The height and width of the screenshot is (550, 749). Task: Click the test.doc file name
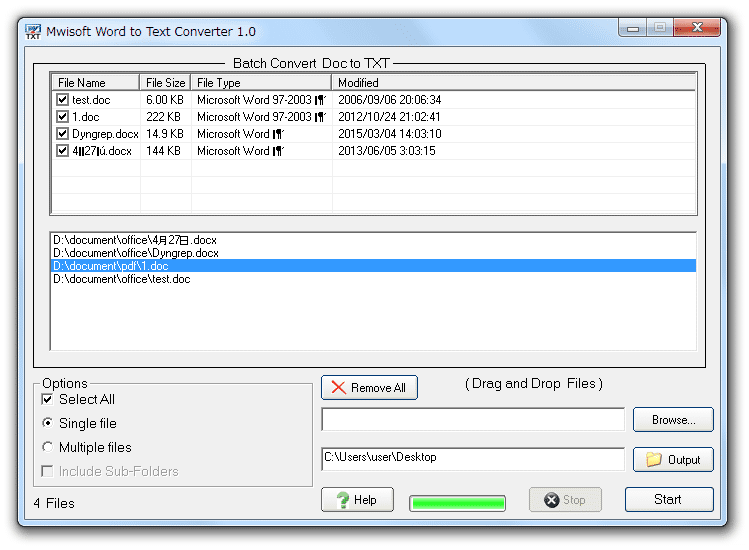[91, 100]
